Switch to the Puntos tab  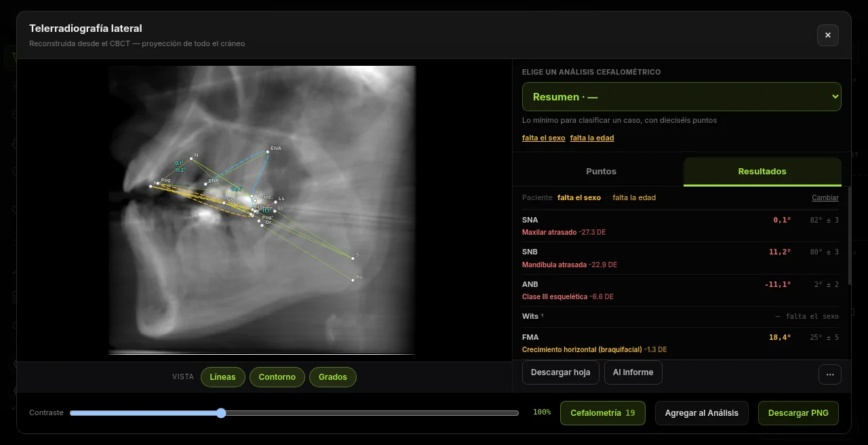pos(601,172)
